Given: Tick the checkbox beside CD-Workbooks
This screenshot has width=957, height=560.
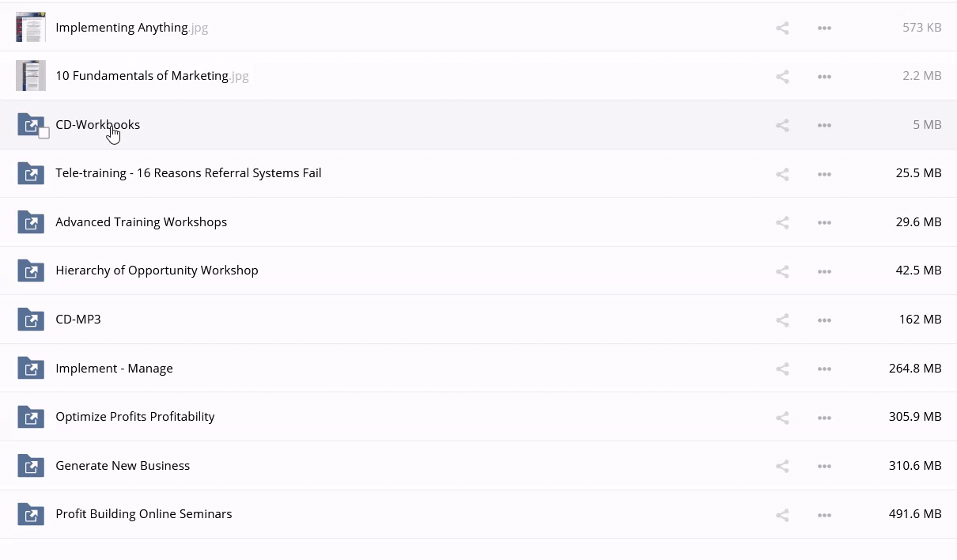Looking at the screenshot, I should pyautogui.click(x=44, y=133).
